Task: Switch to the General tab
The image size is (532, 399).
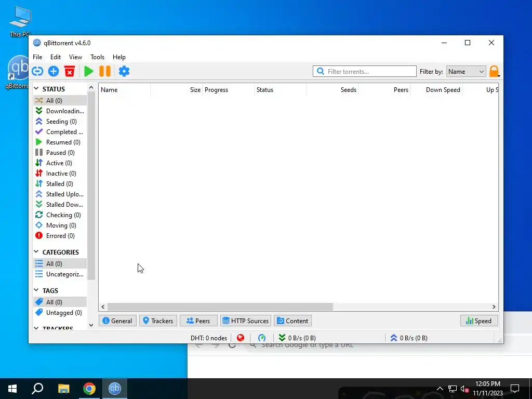Action: (x=117, y=321)
